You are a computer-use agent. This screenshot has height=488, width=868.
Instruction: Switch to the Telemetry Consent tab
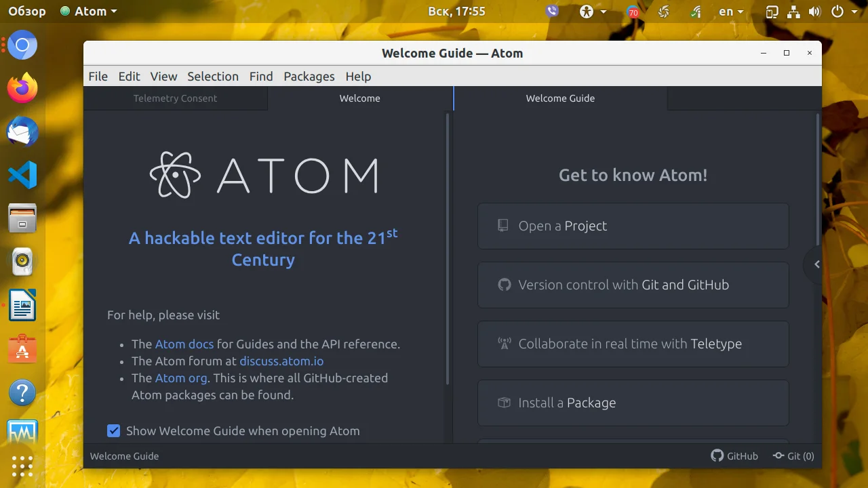tap(175, 98)
